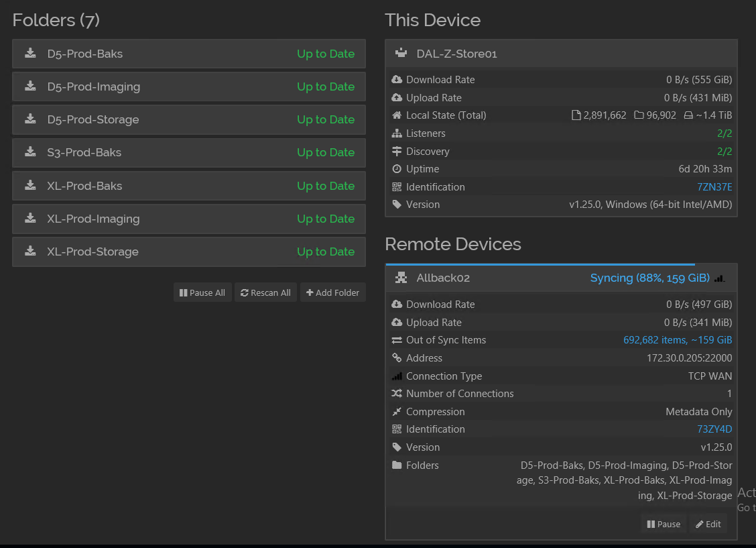Click the Out of Sync Items arrows icon
Viewport: 756px width, 548px height.
(397, 340)
